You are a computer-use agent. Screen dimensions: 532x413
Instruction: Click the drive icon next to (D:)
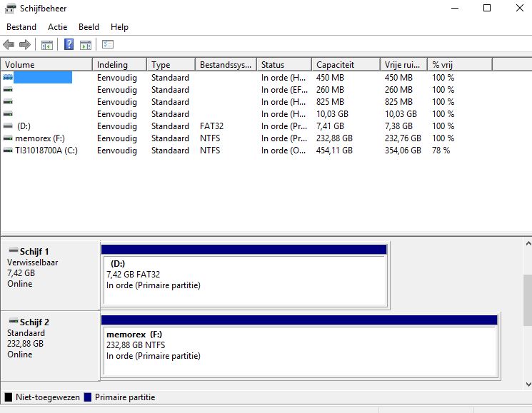(x=8, y=126)
